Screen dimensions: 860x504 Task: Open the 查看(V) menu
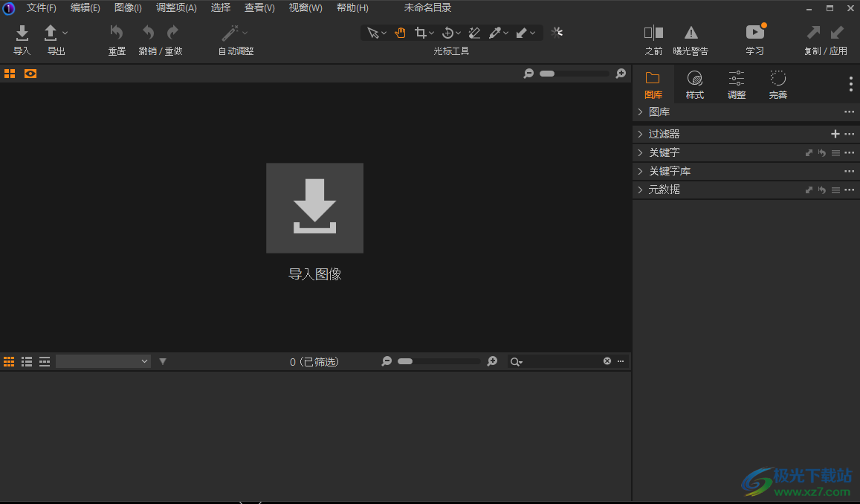click(x=259, y=7)
